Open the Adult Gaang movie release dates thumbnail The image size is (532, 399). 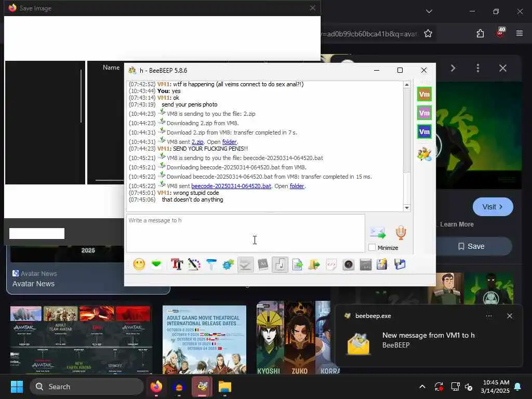[204, 340]
